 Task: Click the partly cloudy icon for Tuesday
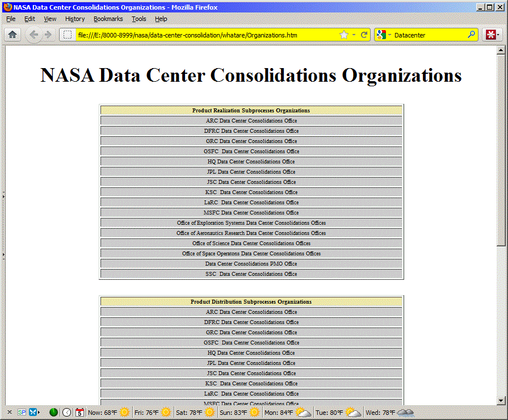click(353, 412)
